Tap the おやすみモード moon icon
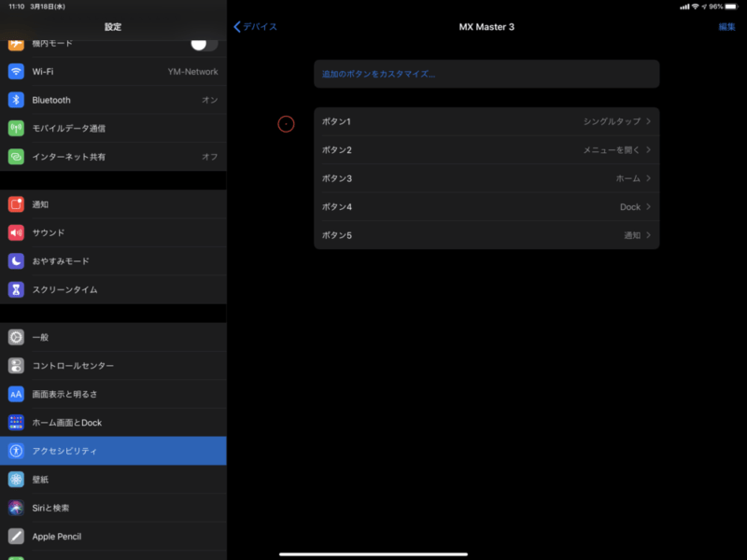The height and width of the screenshot is (560, 747). [x=16, y=261]
